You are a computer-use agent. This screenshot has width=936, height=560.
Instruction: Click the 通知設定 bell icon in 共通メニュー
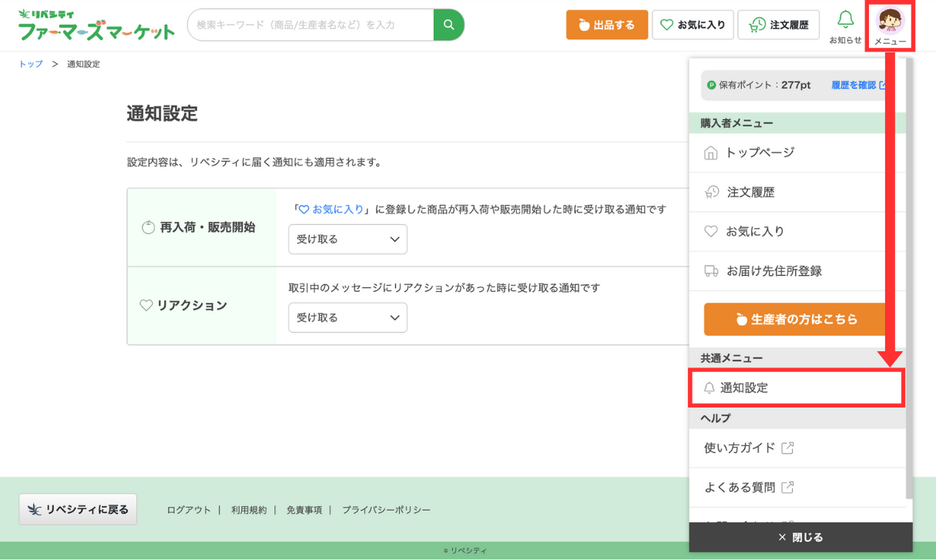pyautogui.click(x=711, y=387)
